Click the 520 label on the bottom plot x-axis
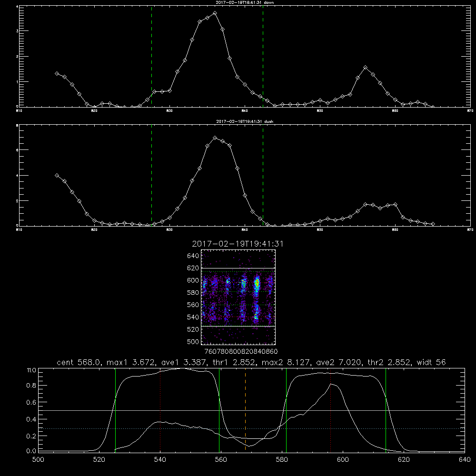The image size is (476, 476). point(99,459)
